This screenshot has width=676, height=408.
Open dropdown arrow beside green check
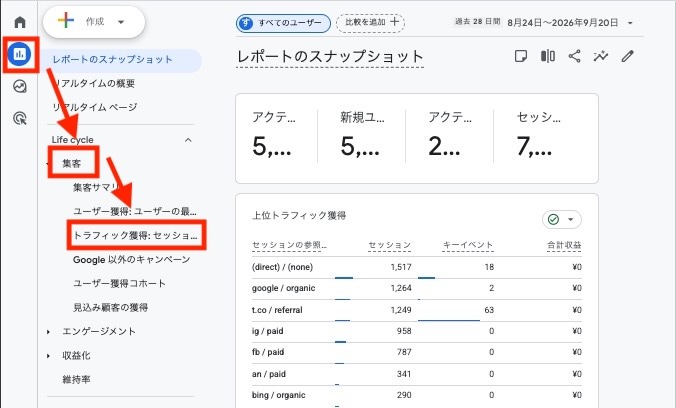click(571, 220)
